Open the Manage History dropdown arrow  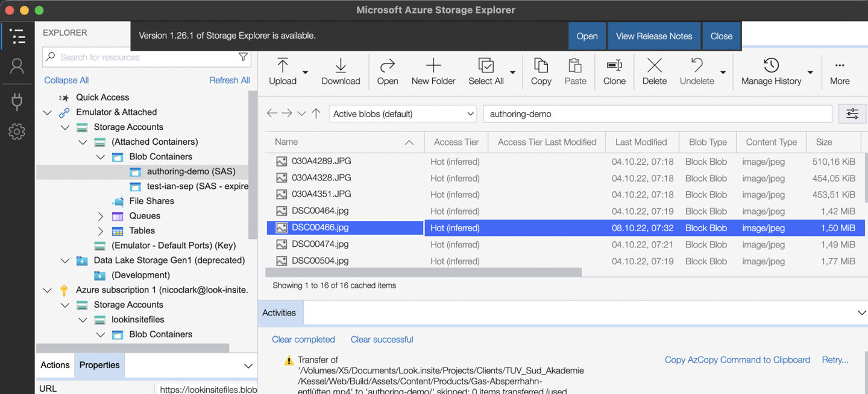pos(810,72)
